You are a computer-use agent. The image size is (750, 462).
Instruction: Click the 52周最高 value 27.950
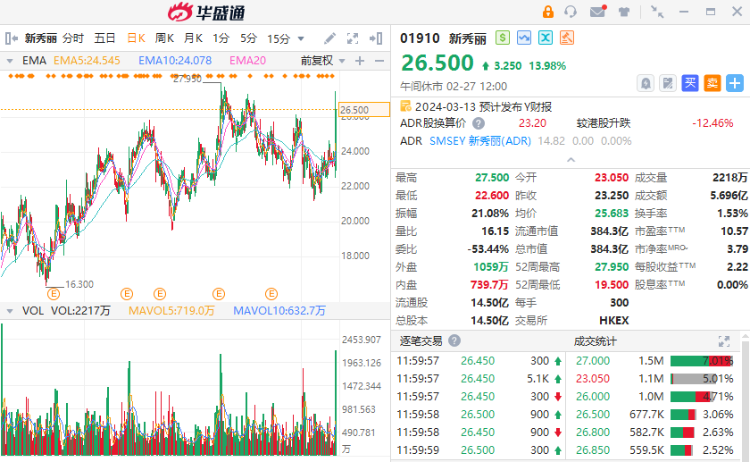pos(611,267)
